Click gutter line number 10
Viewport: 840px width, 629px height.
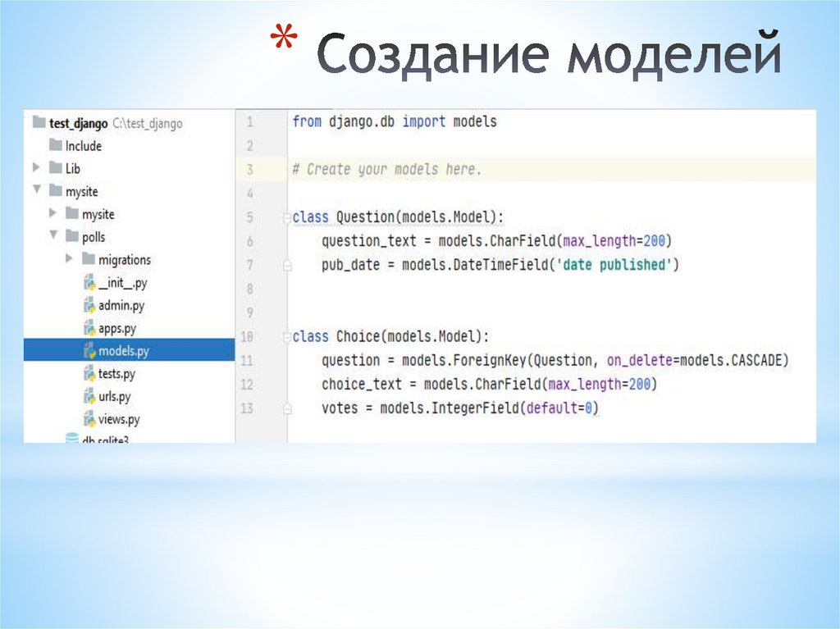(247, 337)
